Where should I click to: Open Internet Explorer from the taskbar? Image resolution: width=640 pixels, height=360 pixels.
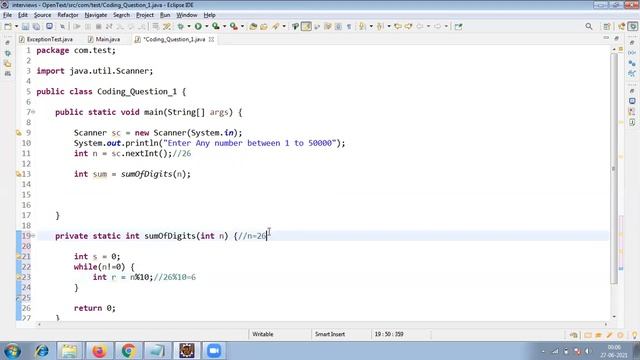[42, 351]
